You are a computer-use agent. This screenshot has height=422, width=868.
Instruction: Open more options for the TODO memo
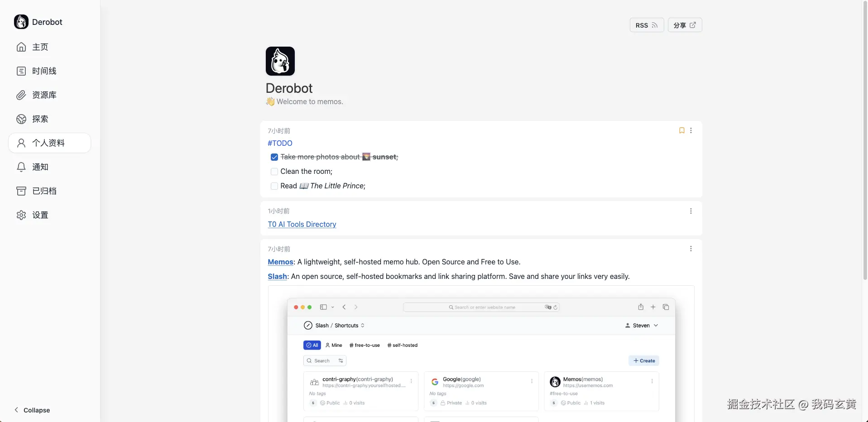point(691,130)
